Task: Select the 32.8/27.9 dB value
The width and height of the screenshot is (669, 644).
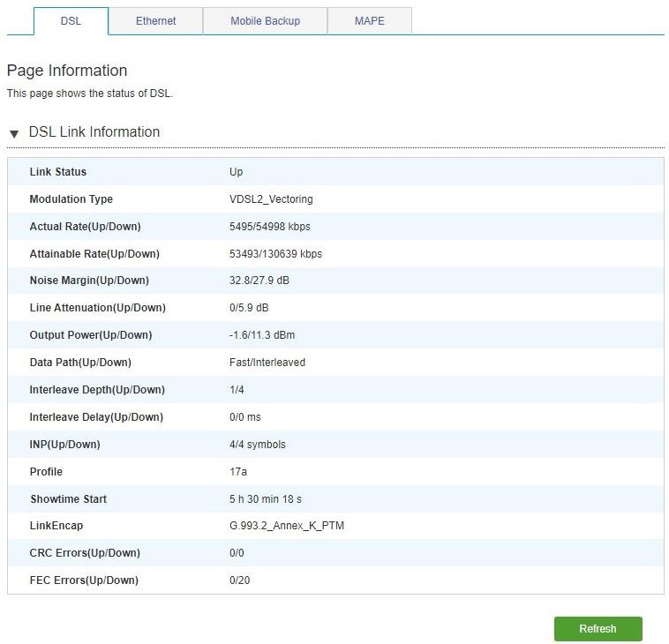Action: (259, 281)
